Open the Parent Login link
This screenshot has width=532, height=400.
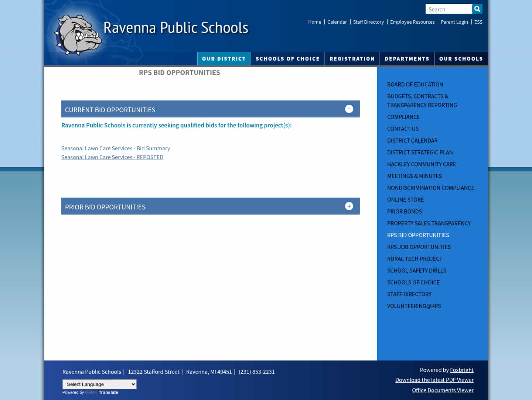point(454,22)
